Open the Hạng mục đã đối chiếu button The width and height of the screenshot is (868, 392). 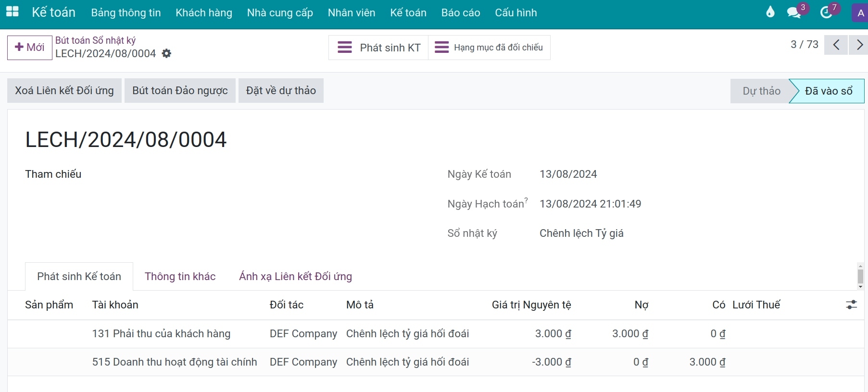pos(489,48)
